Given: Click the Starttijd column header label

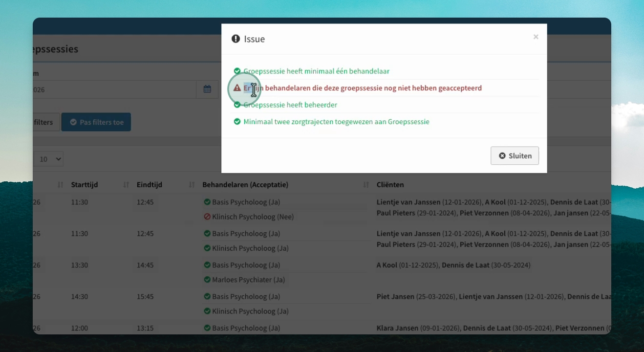Looking at the screenshot, I should [85, 185].
